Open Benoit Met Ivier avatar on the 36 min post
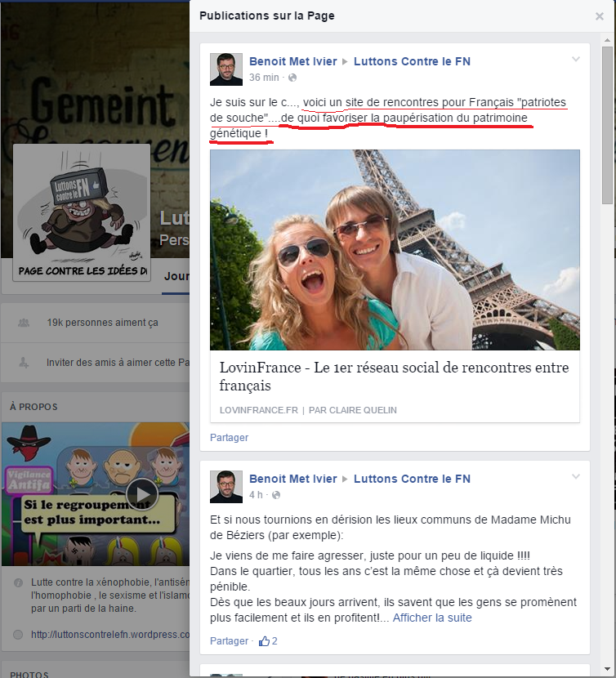The height and width of the screenshot is (678, 616). point(226,69)
